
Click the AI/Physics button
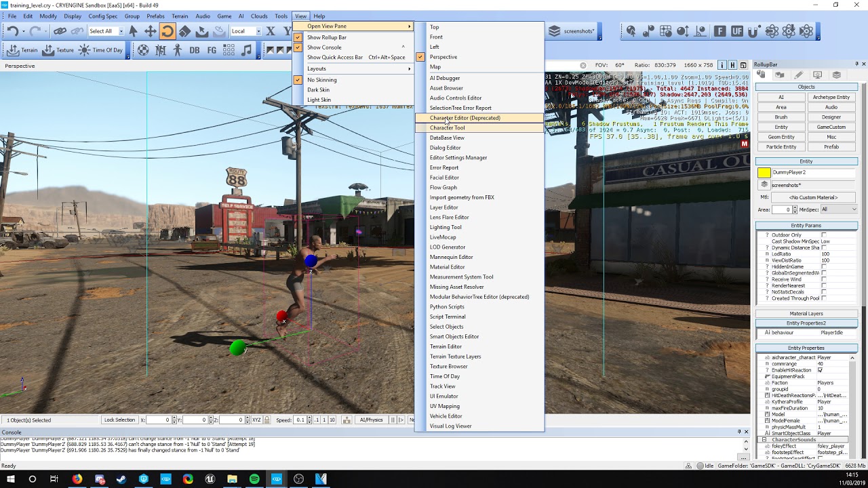[371, 420]
